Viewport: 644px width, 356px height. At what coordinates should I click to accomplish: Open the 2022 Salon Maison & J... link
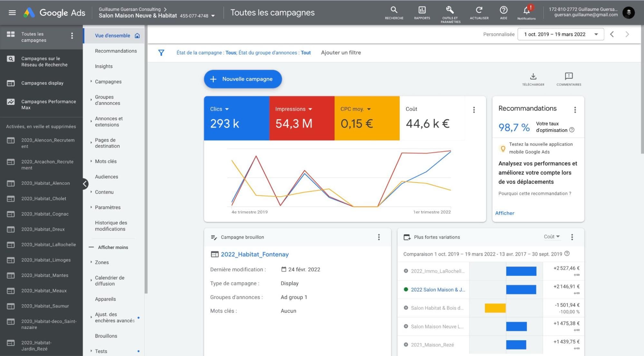point(438,290)
